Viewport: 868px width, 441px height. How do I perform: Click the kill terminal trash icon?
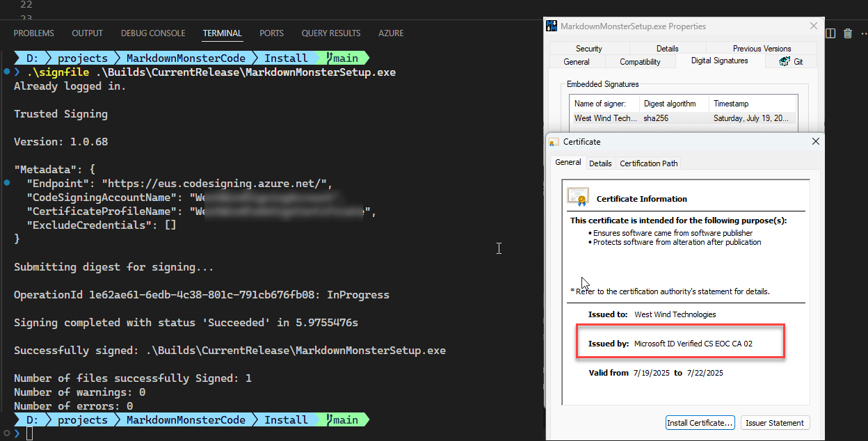pos(848,33)
